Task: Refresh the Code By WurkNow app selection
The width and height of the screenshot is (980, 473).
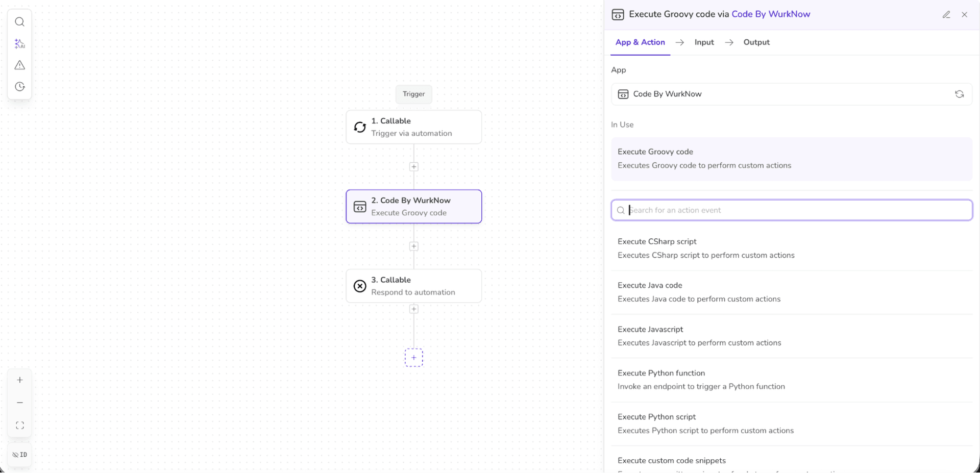Action: [959, 94]
